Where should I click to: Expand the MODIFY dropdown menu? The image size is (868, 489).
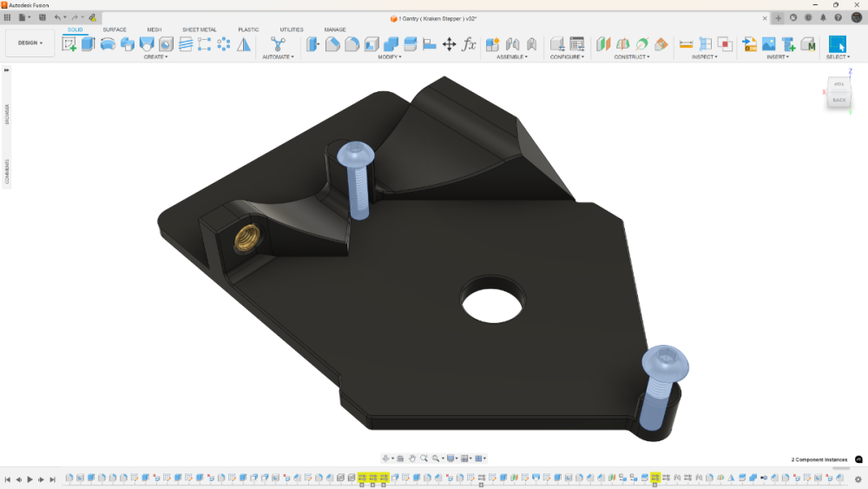(x=390, y=57)
